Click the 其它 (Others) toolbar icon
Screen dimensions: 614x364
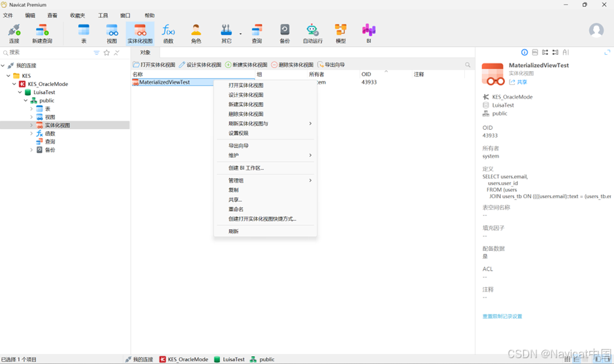point(227,34)
